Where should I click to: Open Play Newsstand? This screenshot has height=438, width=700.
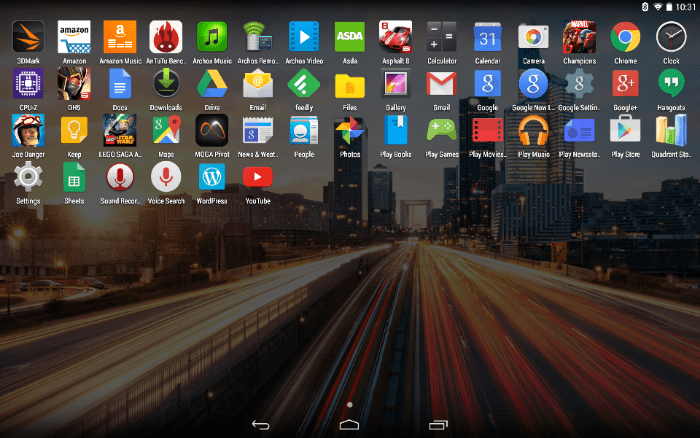[579, 130]
